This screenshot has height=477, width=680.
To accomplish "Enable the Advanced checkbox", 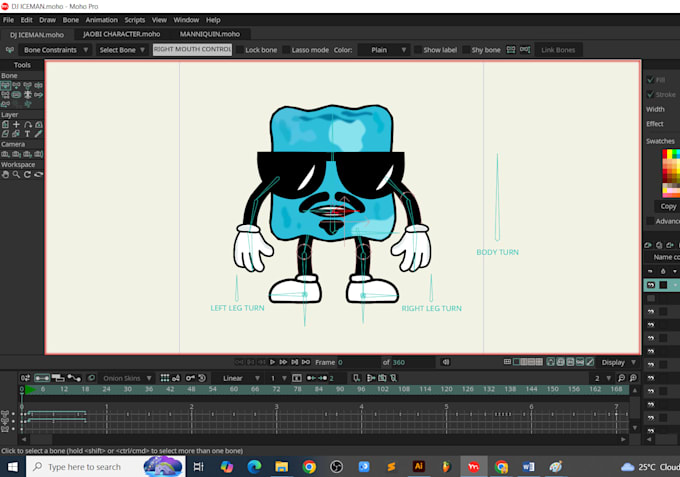I will pos(650,221).
